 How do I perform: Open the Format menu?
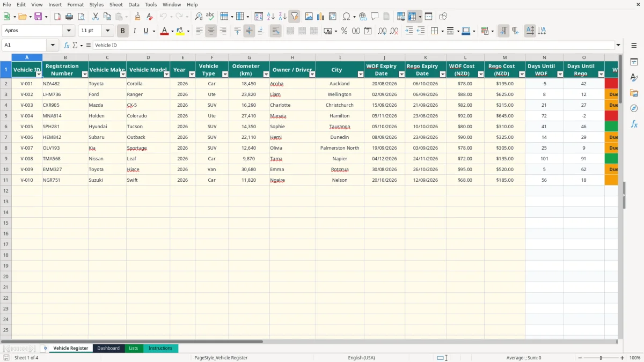(x=76, y=4)
